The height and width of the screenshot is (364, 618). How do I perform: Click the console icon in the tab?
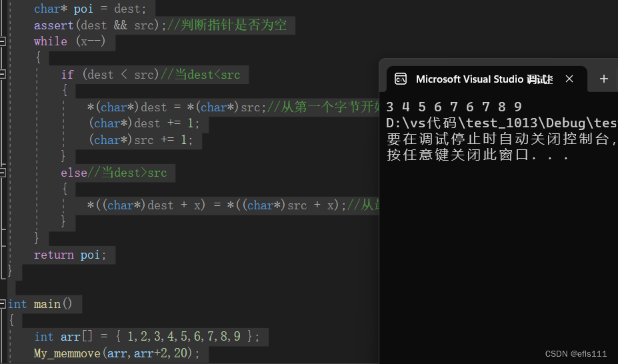coord(401,79)
